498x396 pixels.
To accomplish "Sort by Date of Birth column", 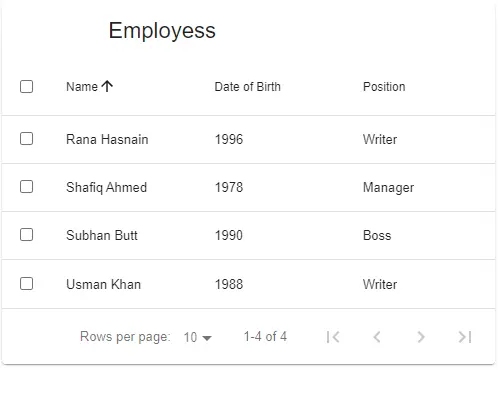I will pyautogui.click(x=248, y=87).
